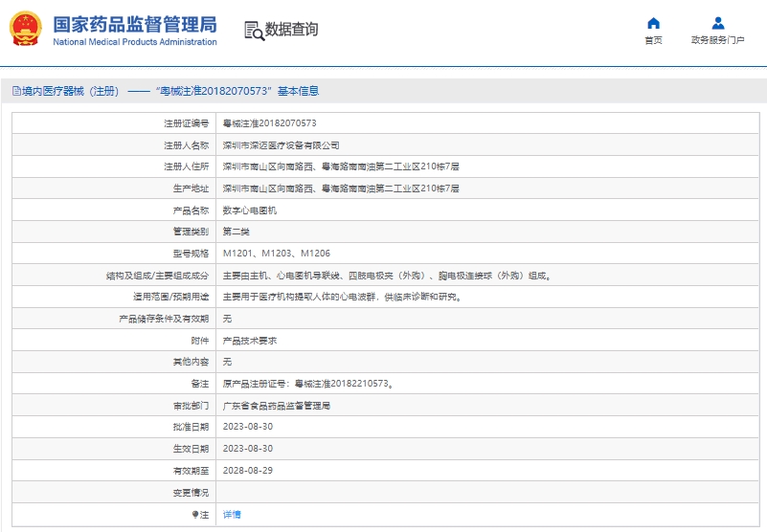This screenshot has width=767, height=532.
Task: Click the 产品储存条件及有效期 label
Action: click(164, 319)
